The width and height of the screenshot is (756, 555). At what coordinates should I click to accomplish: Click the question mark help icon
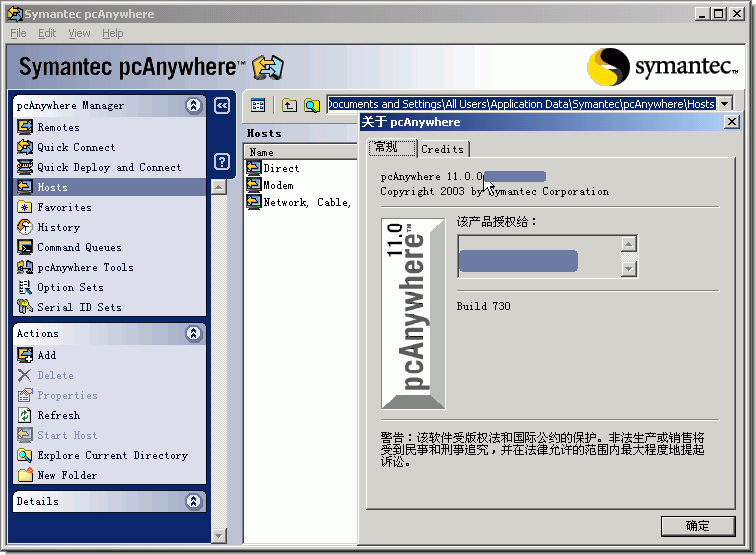coord(222,162)
